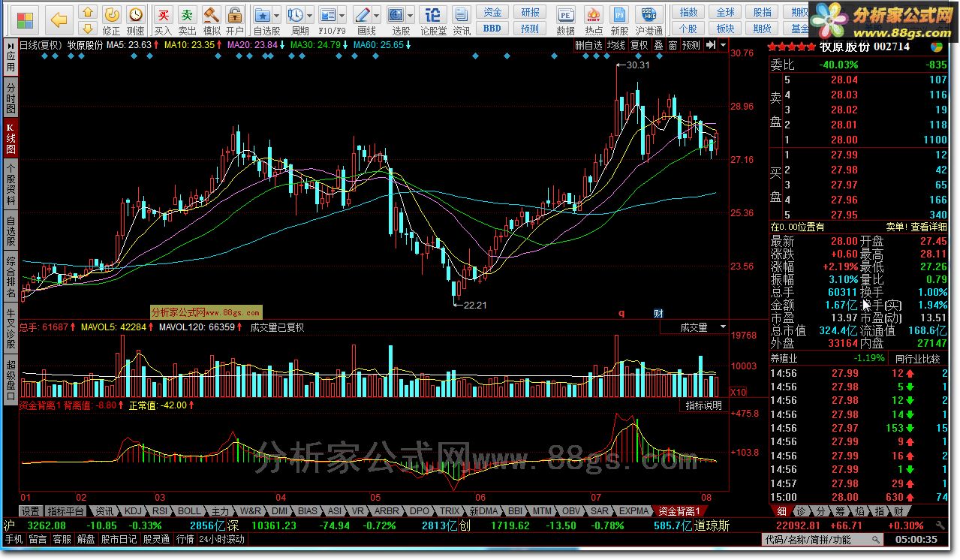The height and width of the screenshot is (560, 960).
Task: Click the round colored icon beside 002714
Action: click(937, 47)
